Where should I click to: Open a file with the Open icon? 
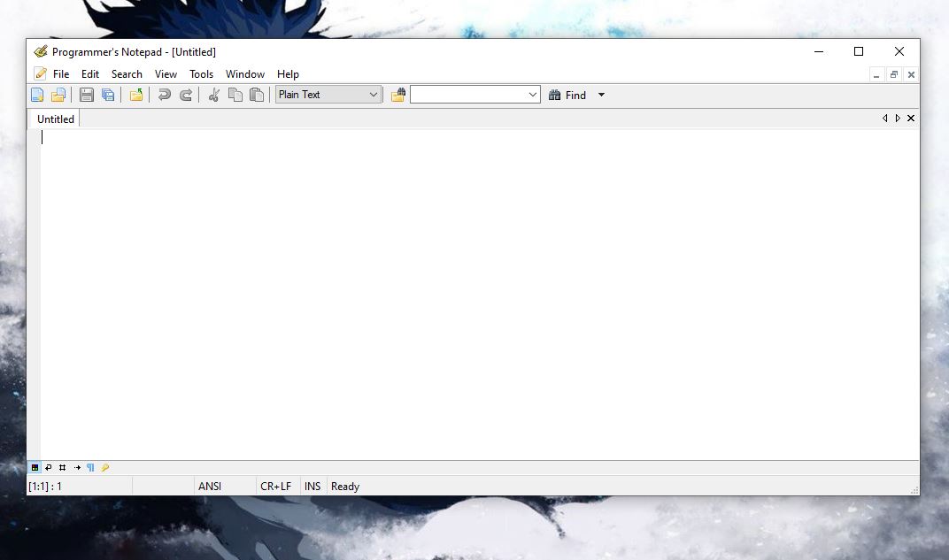(58, 95)
